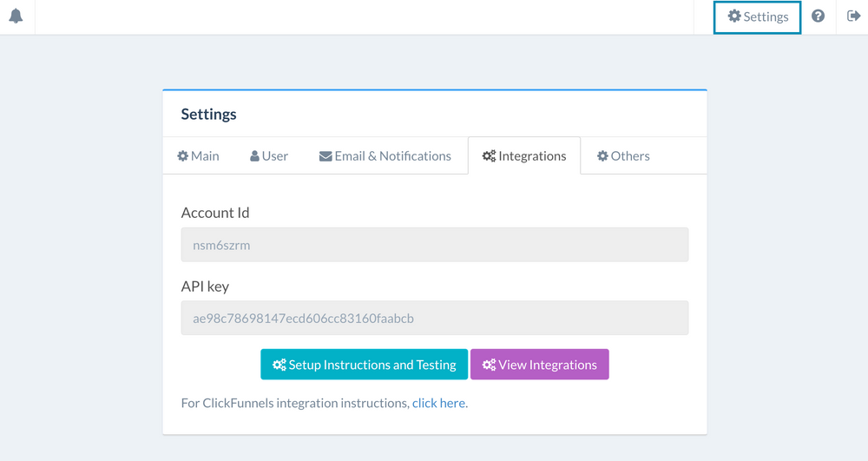This screenshot has height=461, width=868.
Task: Log out using the exit arrow icon
Action: coord(853,16)
